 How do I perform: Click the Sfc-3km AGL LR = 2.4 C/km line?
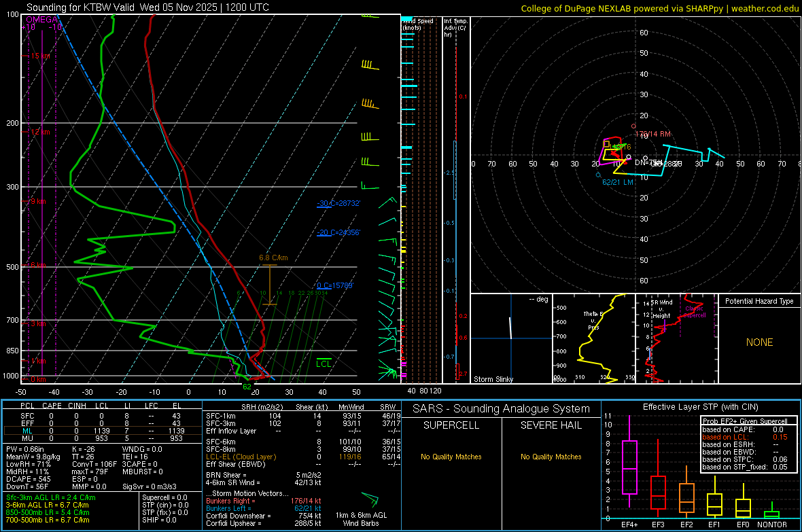(51, 497)
